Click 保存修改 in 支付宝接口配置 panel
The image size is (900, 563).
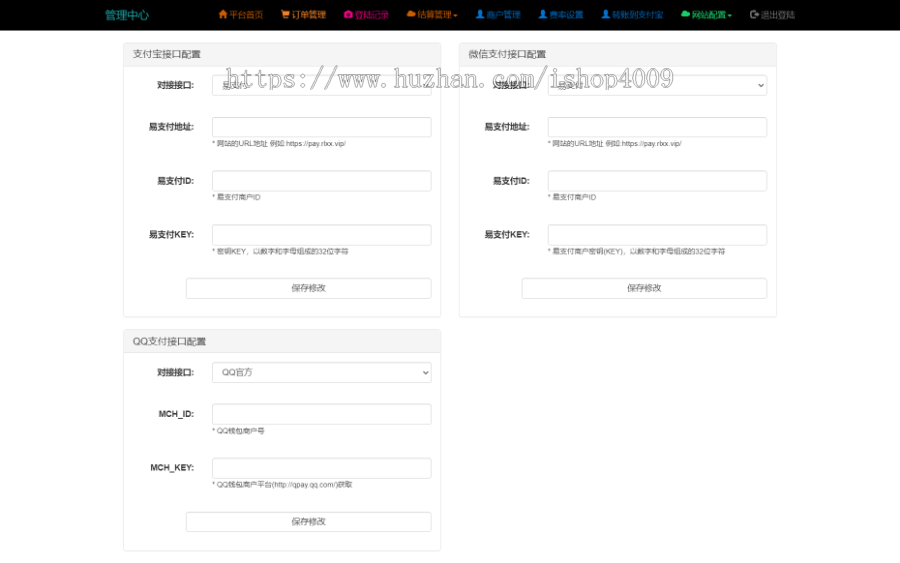click(308, 288)
